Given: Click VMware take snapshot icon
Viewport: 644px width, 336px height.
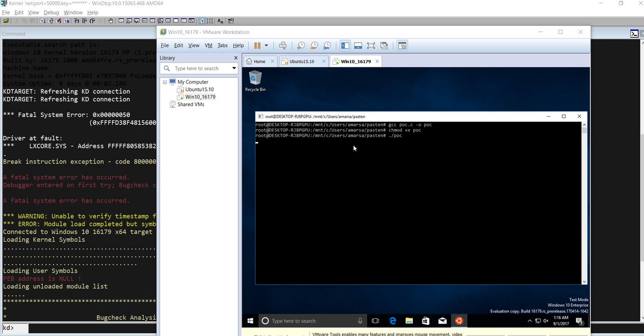Looking at the screenshot, I should tap(301, 46).
